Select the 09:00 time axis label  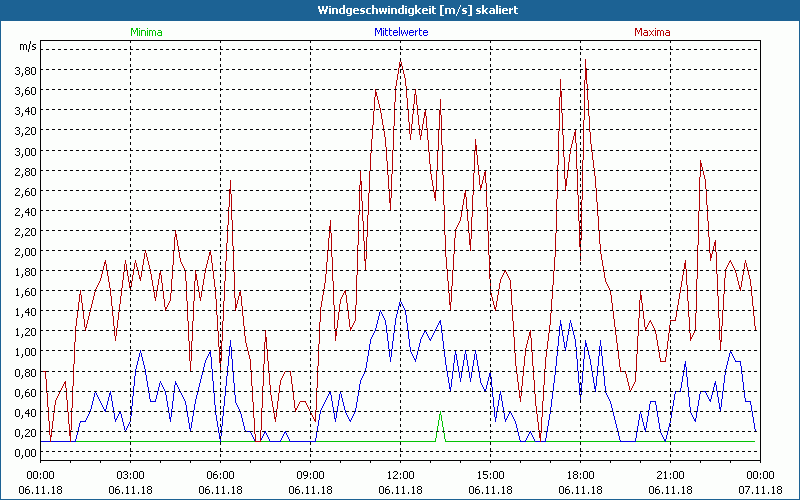click(310, 475)
